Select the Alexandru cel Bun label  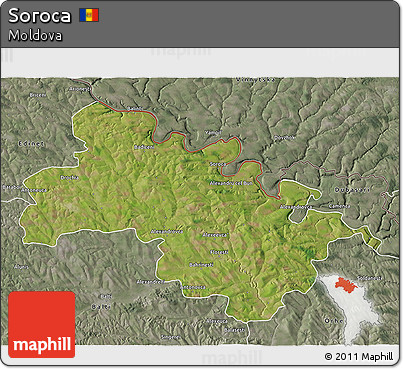point(231,183)
